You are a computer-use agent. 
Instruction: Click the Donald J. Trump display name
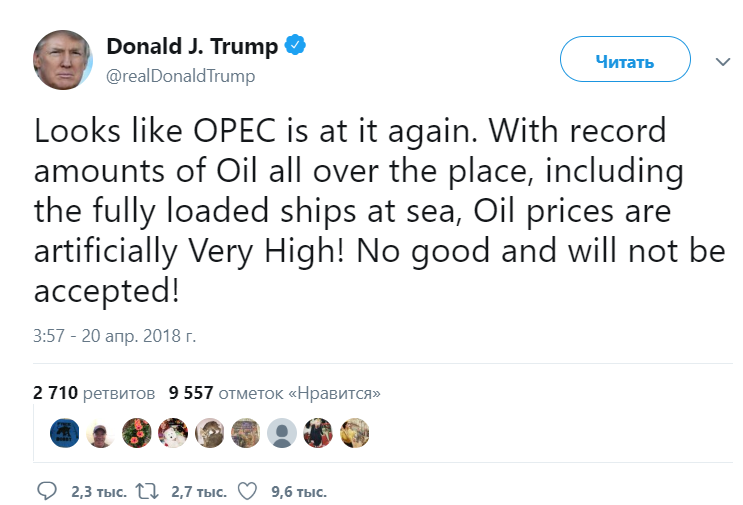194,46
